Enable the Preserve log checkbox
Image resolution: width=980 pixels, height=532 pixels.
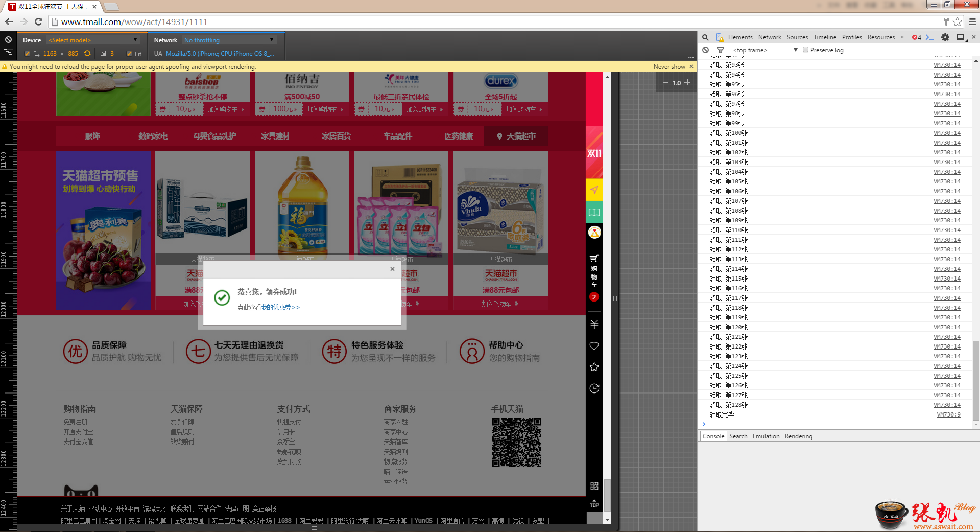pos(805,50)
